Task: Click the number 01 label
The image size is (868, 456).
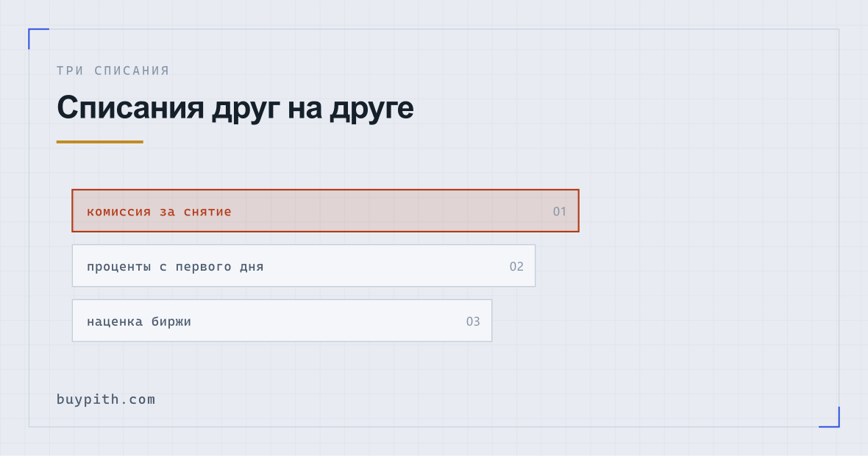Action: pos(559,211)
